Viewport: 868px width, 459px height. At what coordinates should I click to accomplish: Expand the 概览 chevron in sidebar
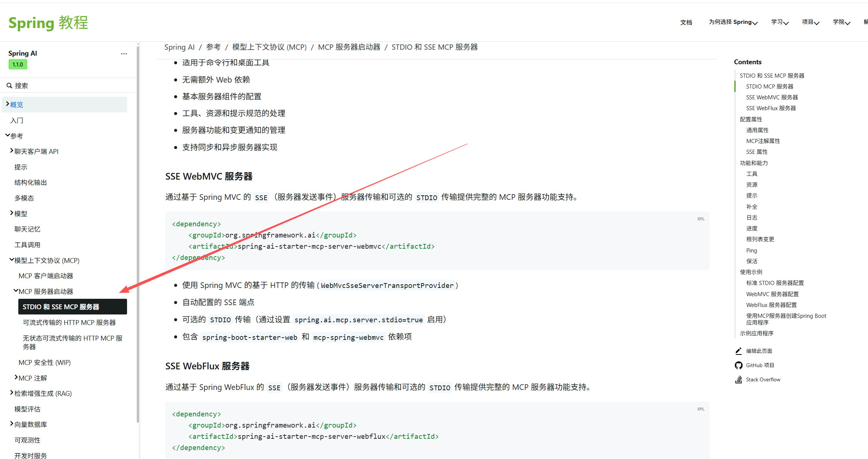click(7, 104)
